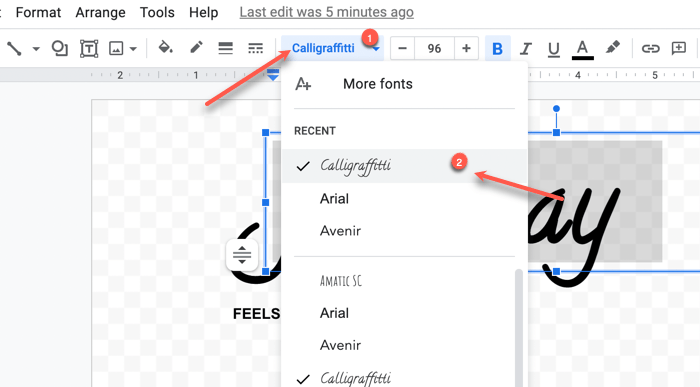Decrease the font size with minus
The width and height of the screenshot is (700, 387).
click(402, 48)
